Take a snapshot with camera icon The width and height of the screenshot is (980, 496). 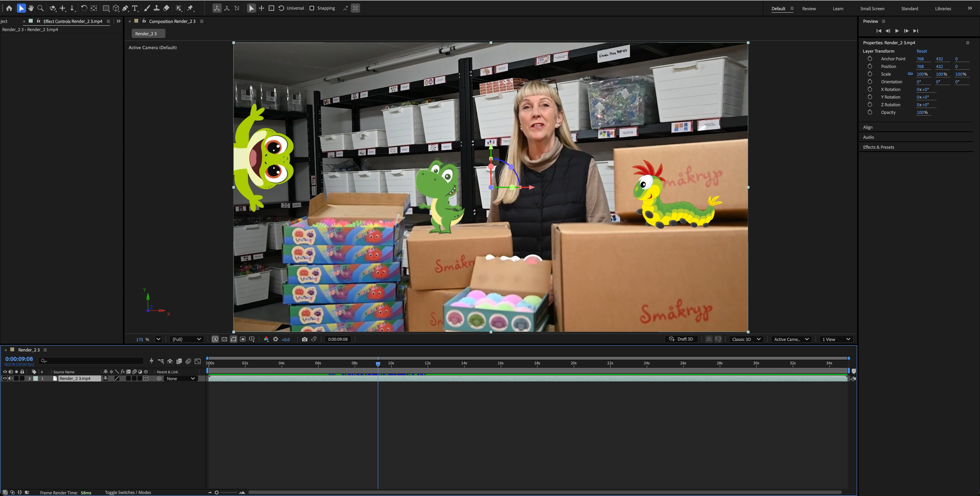(305, 339)
